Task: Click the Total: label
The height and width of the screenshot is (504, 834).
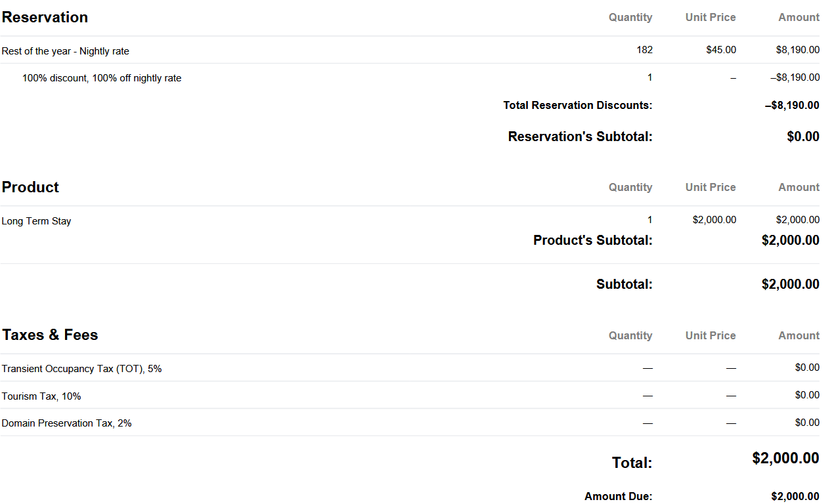Action: (x=632, y=463)
